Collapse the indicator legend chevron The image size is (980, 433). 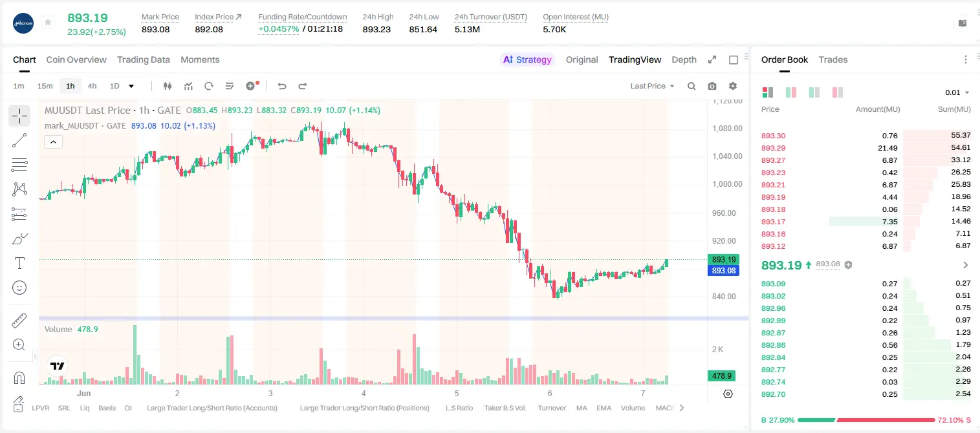pyautogui.click(x=54, y=142)
